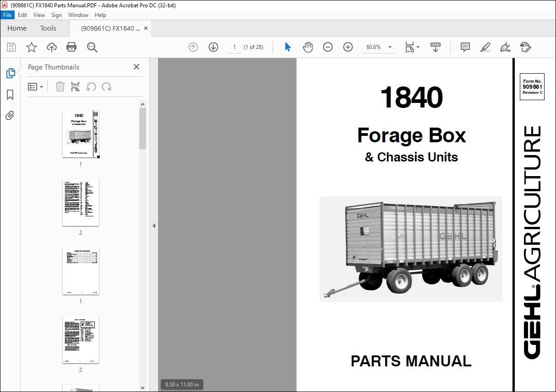
Task: Open Page Thumbnails sidebar icon
Action: point(10,73)
